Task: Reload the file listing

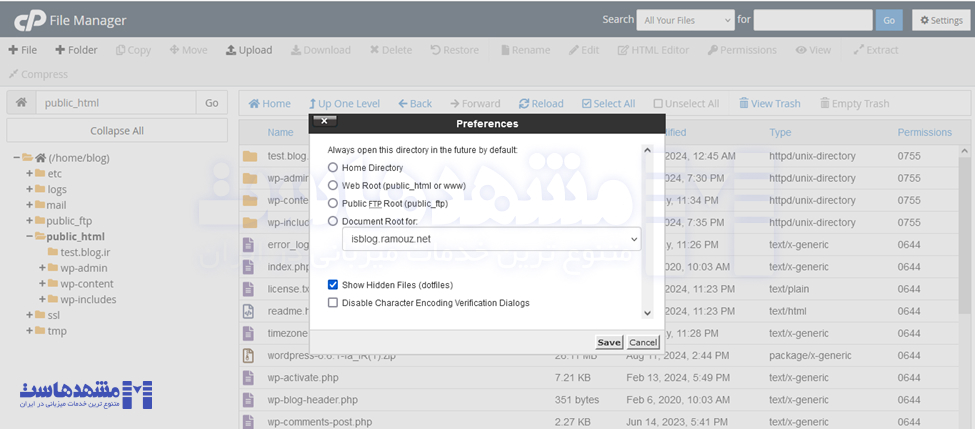Action: (x=541, y=104)
